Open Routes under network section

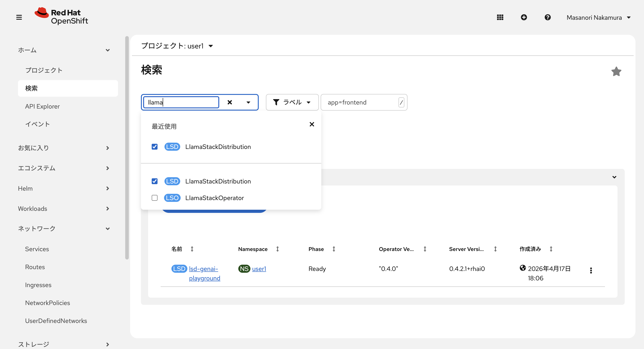tap(35, 267)
